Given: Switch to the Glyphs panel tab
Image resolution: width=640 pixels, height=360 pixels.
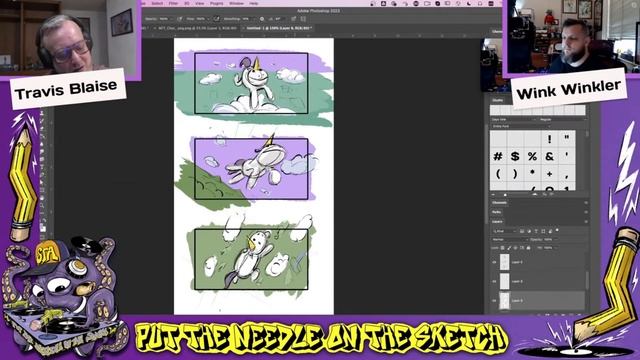Looking at the screenshot, I should click(498, 100).
